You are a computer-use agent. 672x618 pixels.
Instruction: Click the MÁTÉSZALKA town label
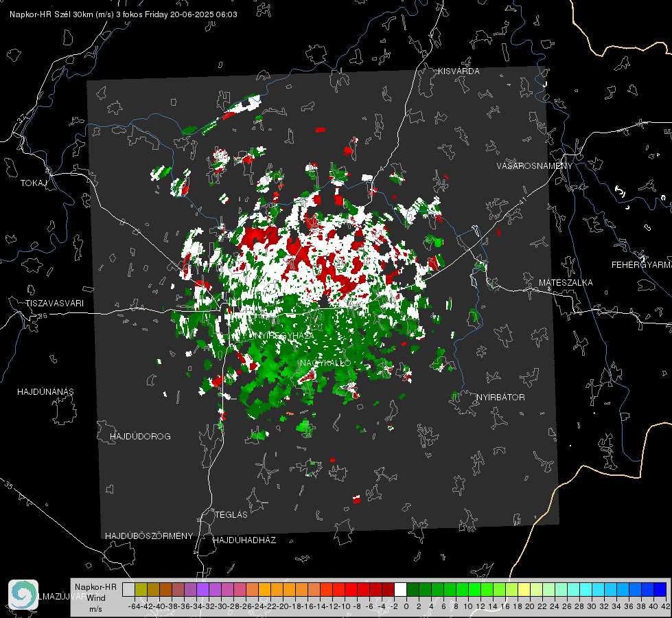pos(566,283)
